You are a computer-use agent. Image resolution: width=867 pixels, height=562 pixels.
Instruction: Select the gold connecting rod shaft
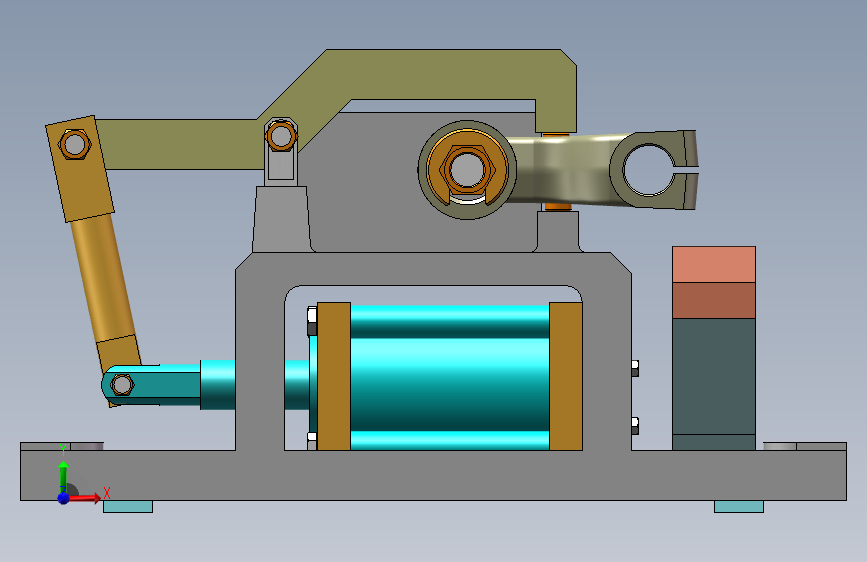pos(103,279)
